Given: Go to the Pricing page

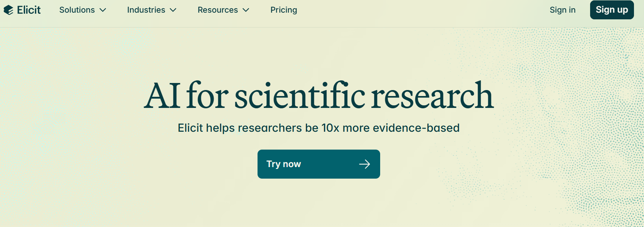Looking at the screenshot, I should click(x=284, y=10).
